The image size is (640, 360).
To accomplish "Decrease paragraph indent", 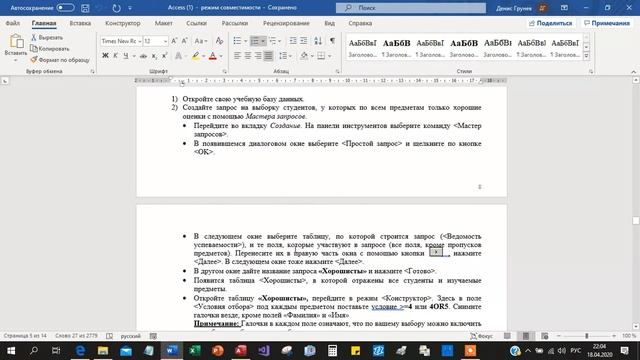I will click(293, 41).
